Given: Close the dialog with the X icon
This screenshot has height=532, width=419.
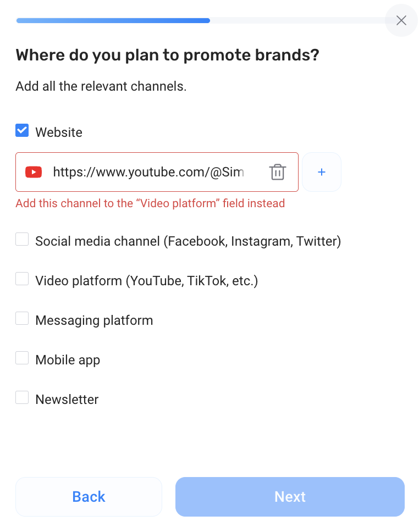Looking at the screenshot, I should tap(401, 20).
